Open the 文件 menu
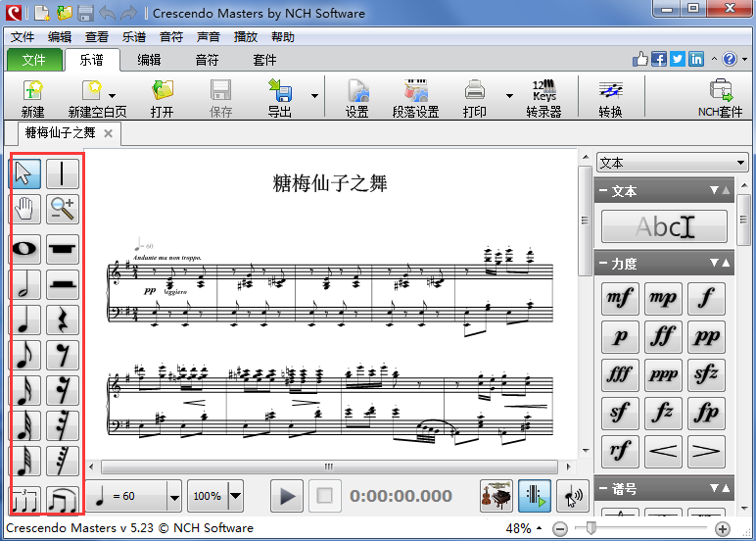The height and width of the screenshot is (541, 756). tap(23, 37)
